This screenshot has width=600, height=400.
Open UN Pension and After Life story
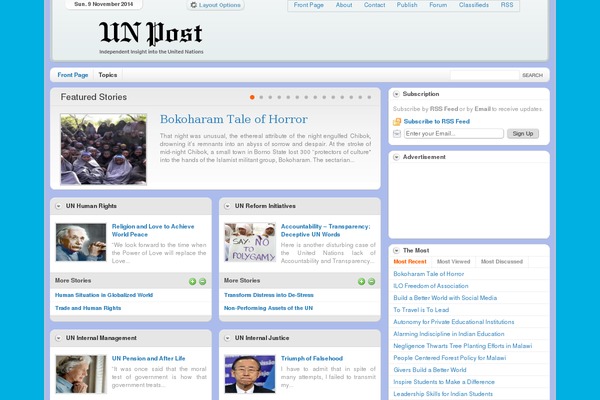(148, 359)
